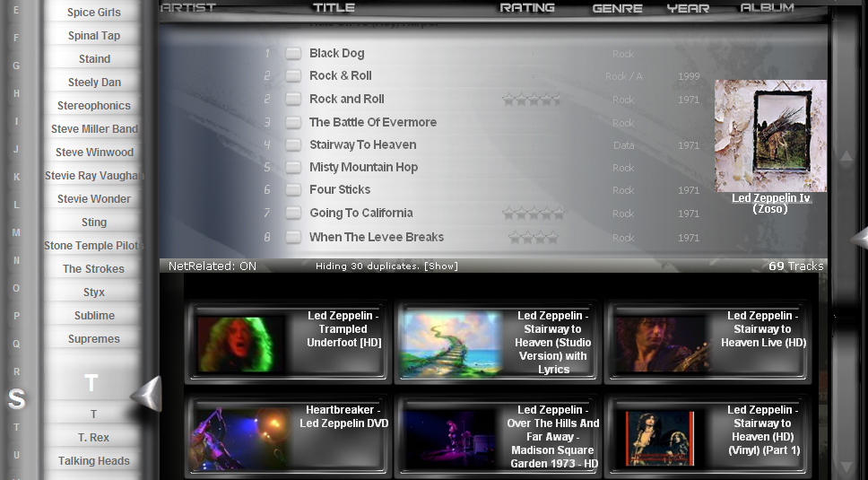Check the box next to Black Dog
This screenshot has height=480, width=868.
[293, 54]
